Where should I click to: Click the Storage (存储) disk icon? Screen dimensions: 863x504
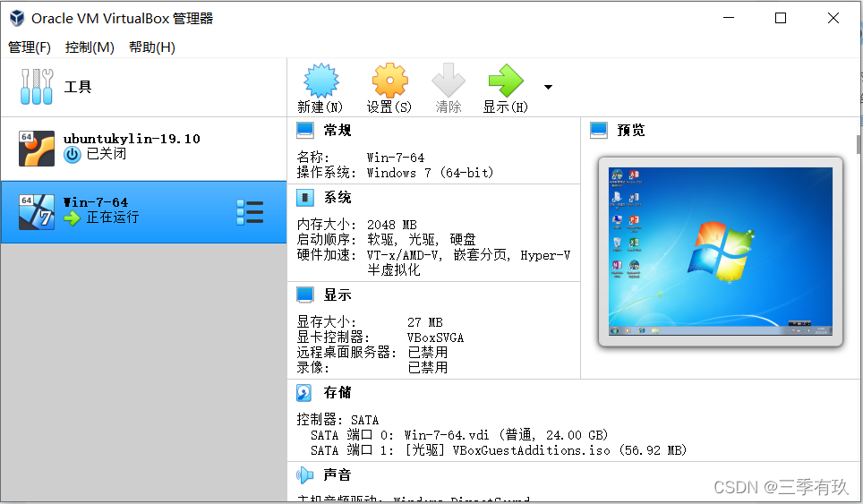[x=303, y=393]
